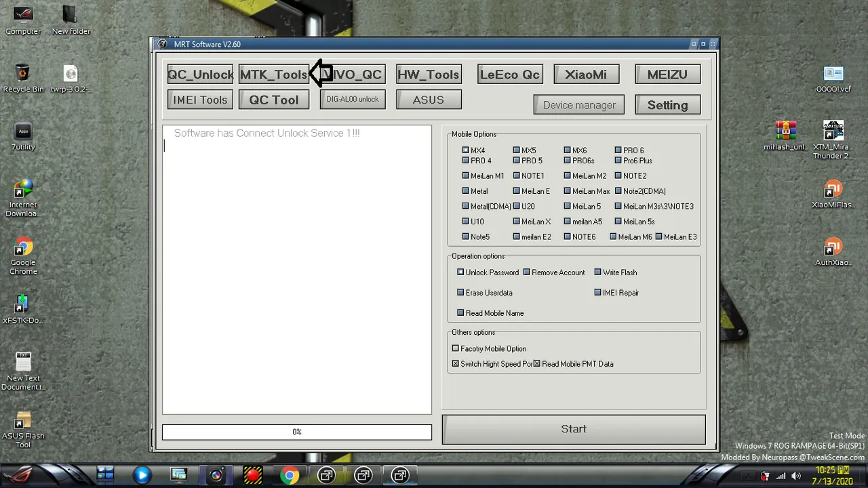Viewport: 868px width, 488px height.
Task: Click the 0% progress bar
Action: point(297,432)
